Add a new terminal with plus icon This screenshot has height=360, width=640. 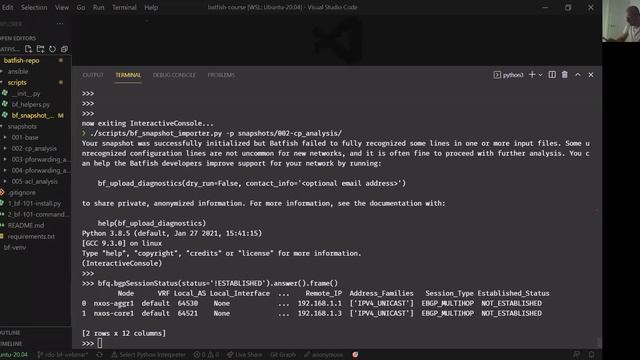pos(532,75)
